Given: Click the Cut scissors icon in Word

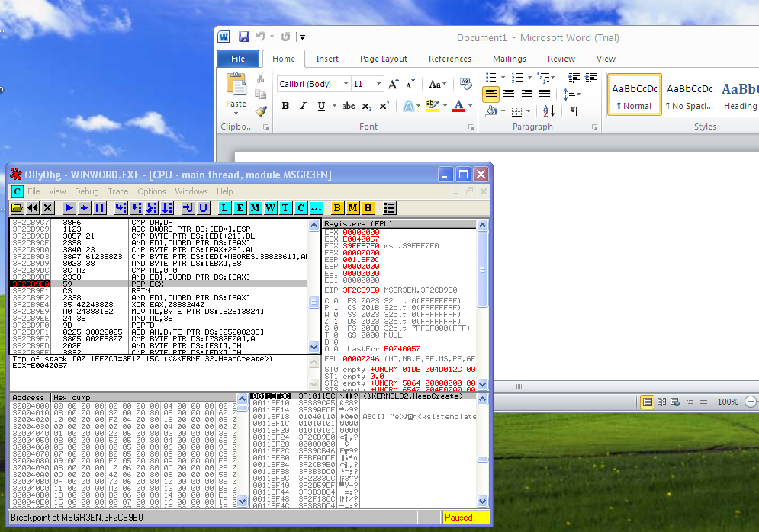Looking at the screenshot, I should [x=260, y=78].
